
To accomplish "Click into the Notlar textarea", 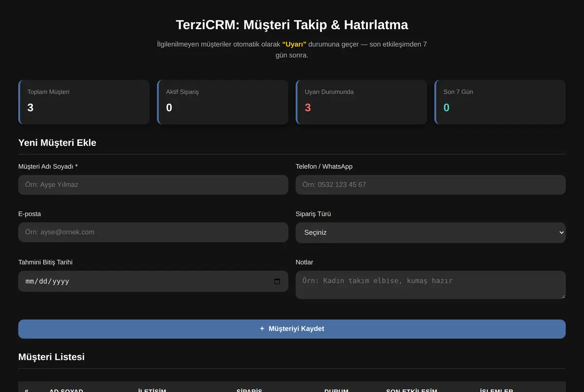I will pyautogui.click(x=431, y=285).
